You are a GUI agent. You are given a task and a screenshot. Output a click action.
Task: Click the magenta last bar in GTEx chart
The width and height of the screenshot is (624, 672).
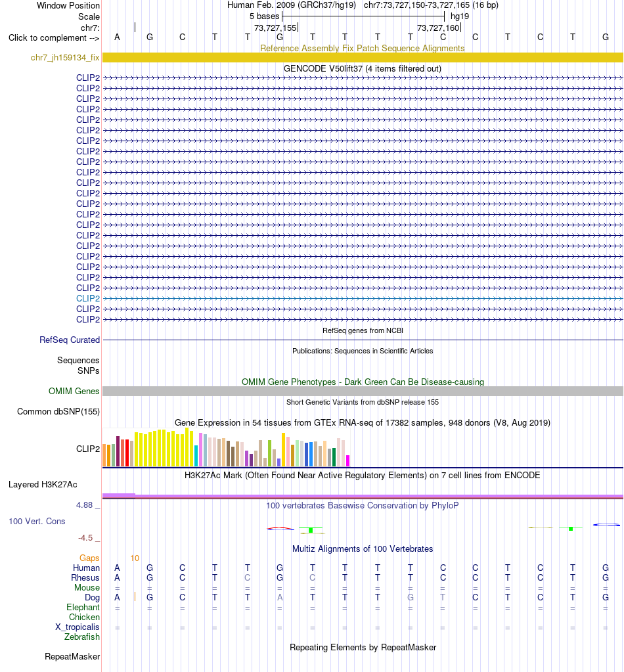(x=348, y=460)
